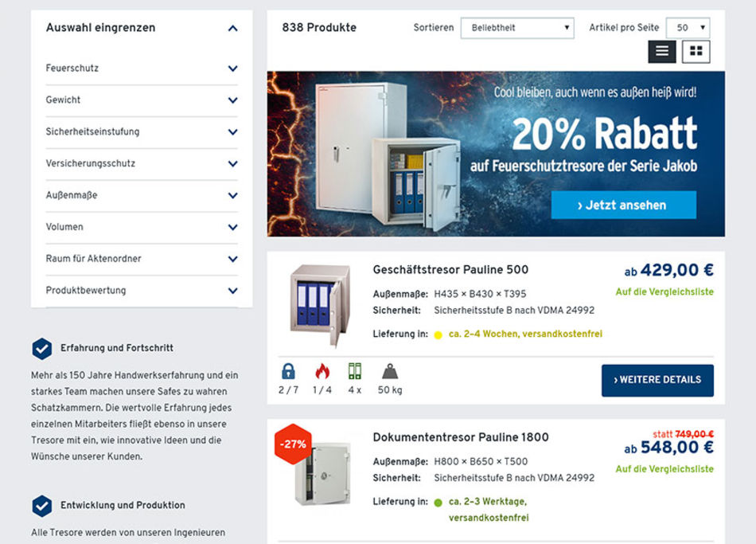Open the Artikel pro Seite dropdown
The image size is (756, 544).
tap(688, 28)
